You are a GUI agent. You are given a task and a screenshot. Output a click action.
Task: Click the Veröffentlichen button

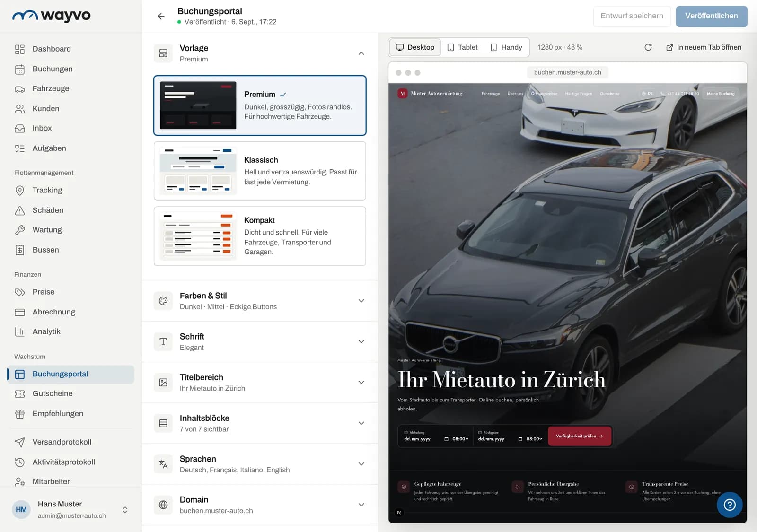pos(712,16)
